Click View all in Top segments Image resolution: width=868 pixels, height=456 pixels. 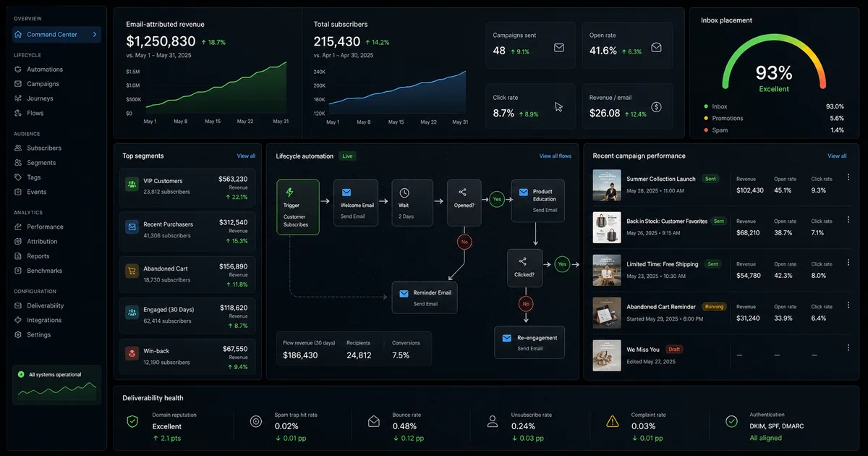point(246,156)
